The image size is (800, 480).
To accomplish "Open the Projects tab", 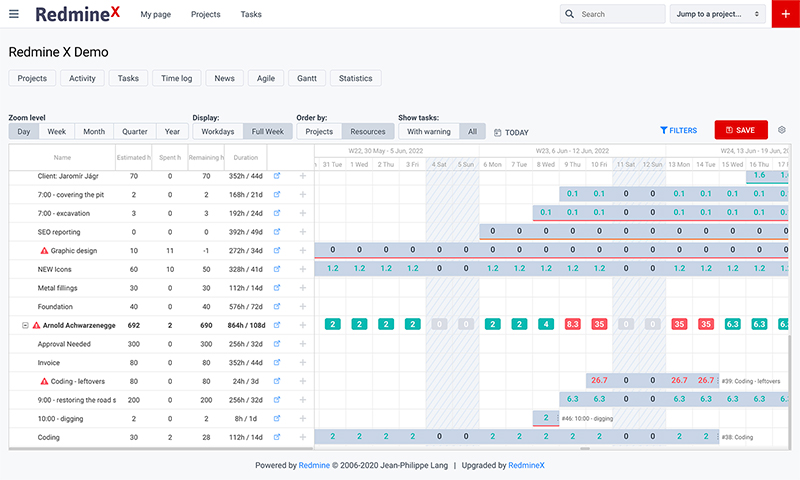I will (32, 78).
